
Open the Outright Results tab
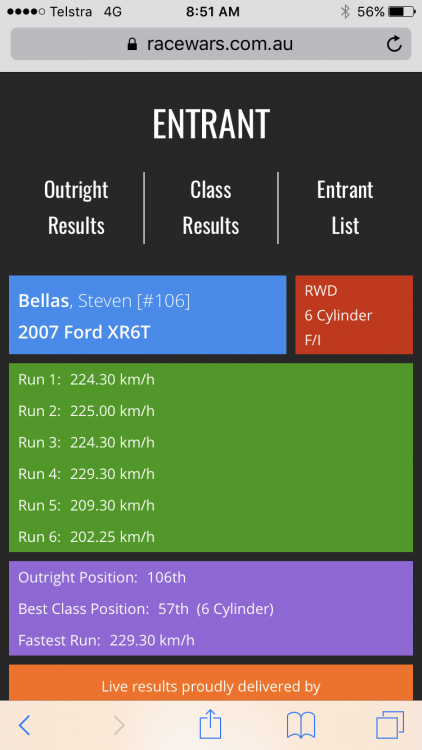coord(76,208)
